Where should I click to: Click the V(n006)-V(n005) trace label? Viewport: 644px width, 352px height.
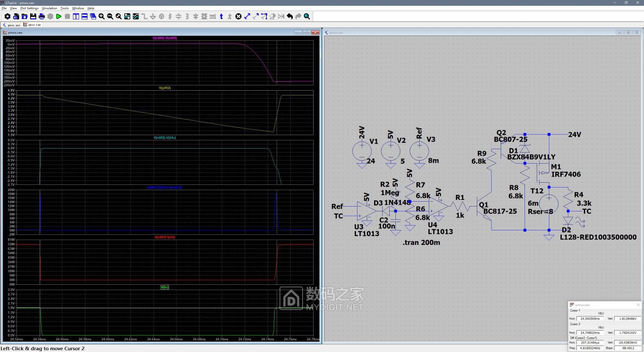165,38
